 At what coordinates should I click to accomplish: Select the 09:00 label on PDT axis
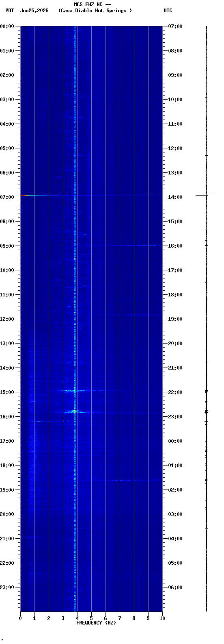click(7, 246)
